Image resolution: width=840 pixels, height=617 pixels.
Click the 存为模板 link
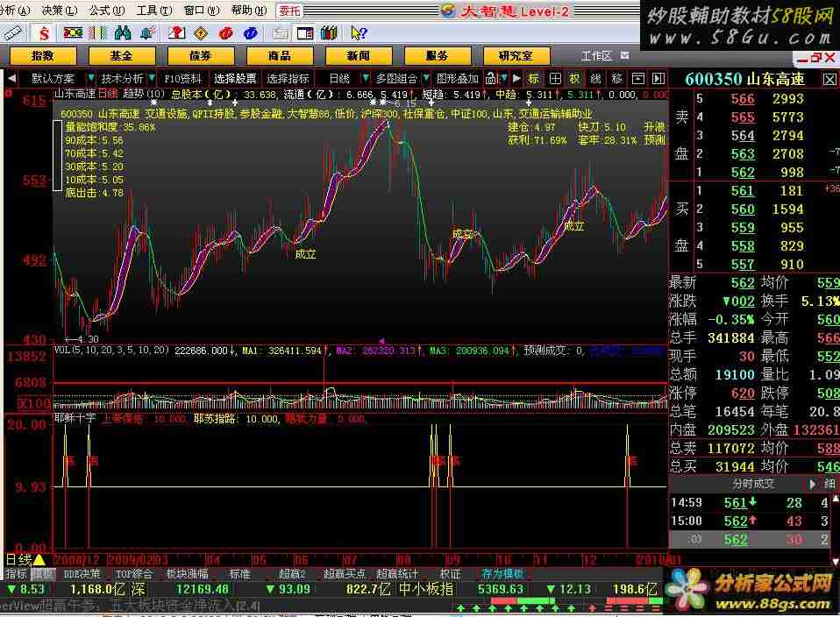[502, 574]
